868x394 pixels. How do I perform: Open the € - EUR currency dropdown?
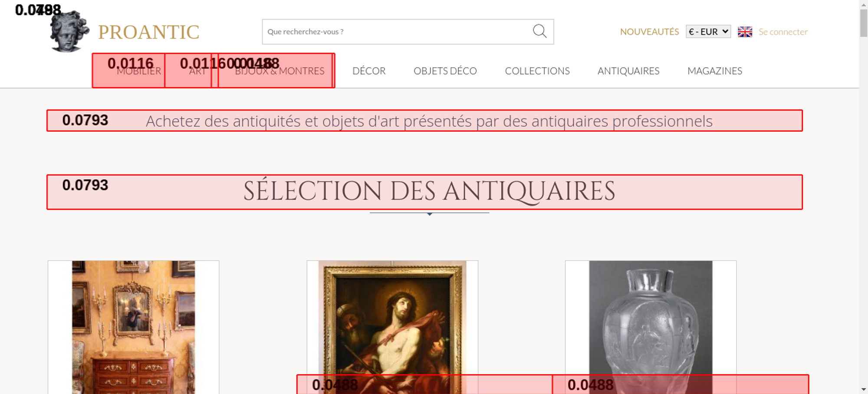[x=708, y=32]
